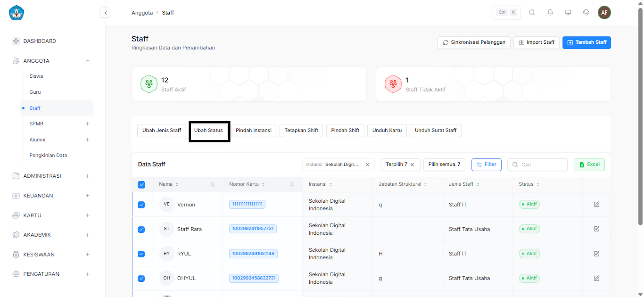
Task: Click the Ubah Jenis Staff button
Action: pos(162,130)
